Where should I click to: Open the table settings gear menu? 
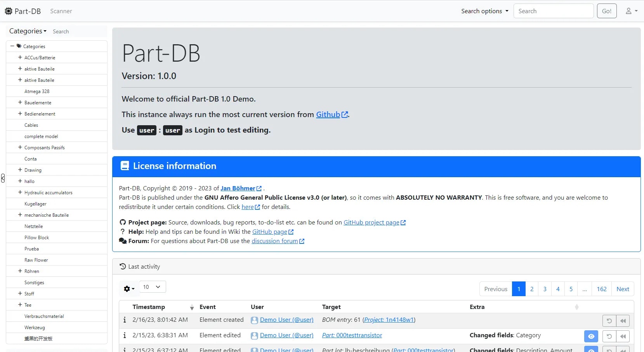(x=129, y=289)
